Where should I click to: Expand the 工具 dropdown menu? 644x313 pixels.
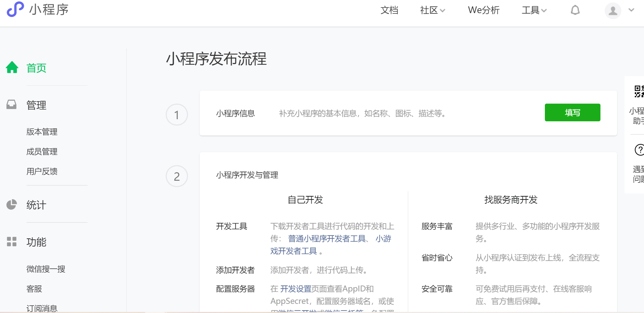pos(534,10)
